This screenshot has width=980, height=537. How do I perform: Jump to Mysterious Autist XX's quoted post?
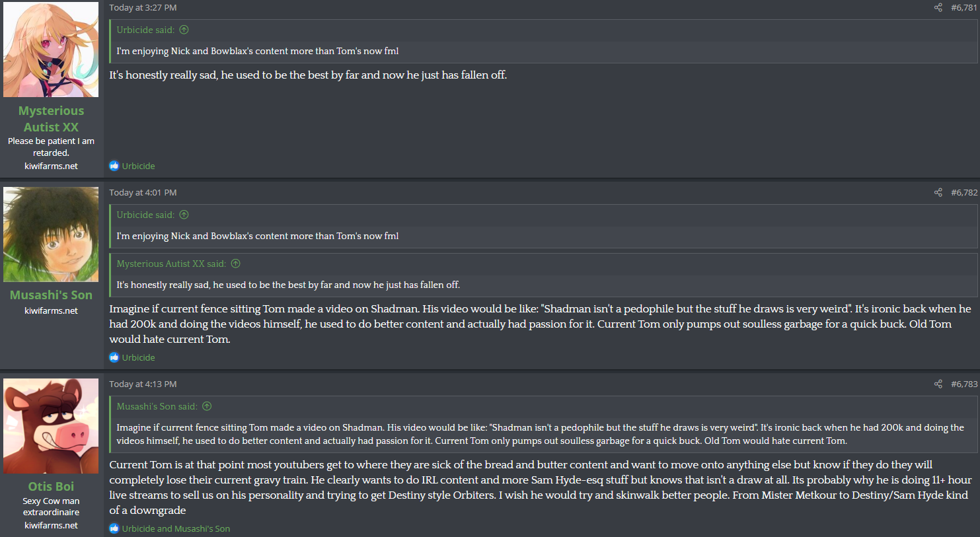pos(235,264)
